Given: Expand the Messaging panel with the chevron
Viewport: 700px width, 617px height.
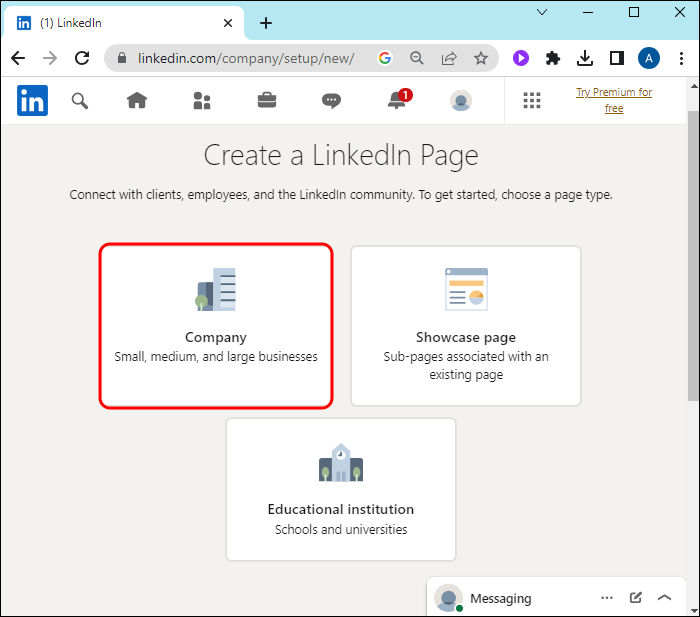Looking at the screenshot, I should coord(665,597).
